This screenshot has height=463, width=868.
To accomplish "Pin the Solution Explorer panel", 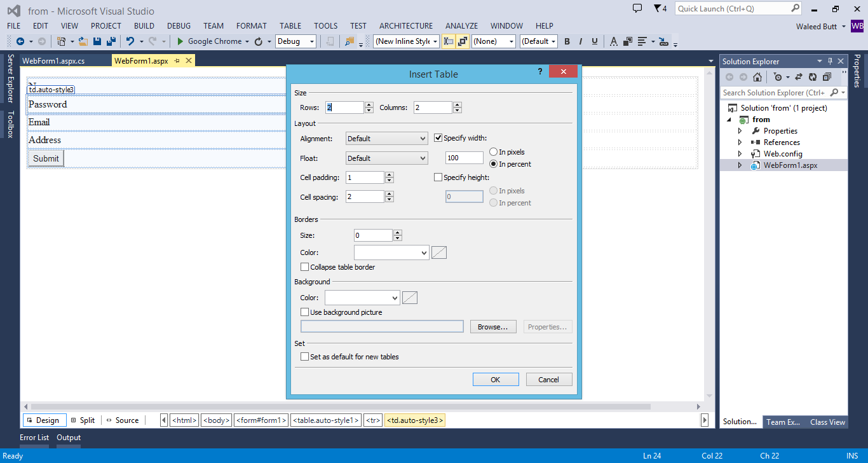I will (x=831, y=61).
